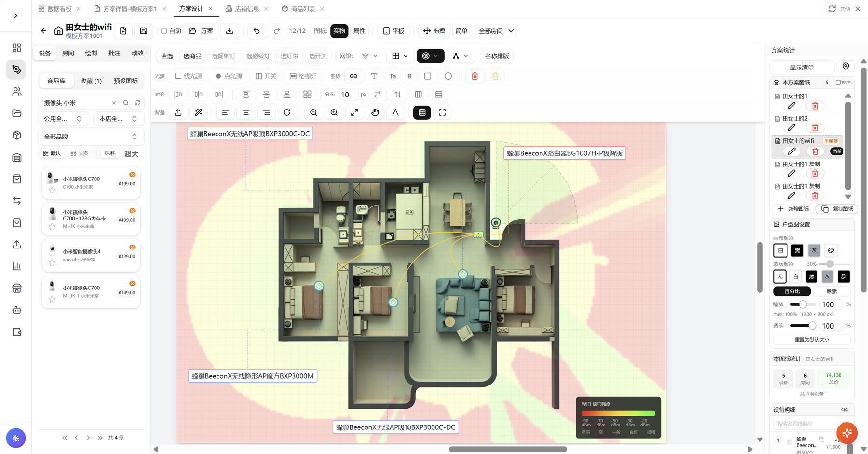The width and height of the screenshot is (868, 454).
Task: Zoom in on the canvas
Action: click(334, 112)
